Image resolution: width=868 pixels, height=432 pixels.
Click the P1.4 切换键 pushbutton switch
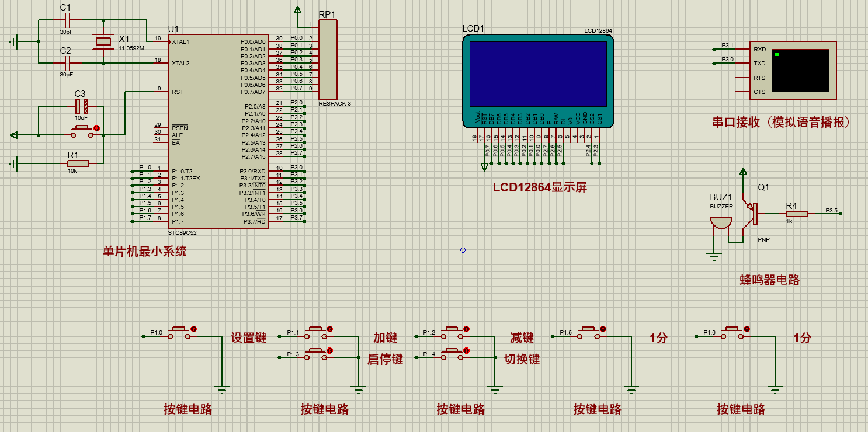pyautogui.click(x=453, y=354)
